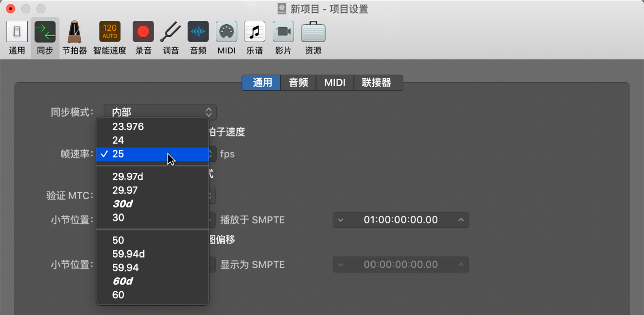Choose 59.94 frame rate
The width and height of the screenshot is (644, 315).
[x=152, y=267]
